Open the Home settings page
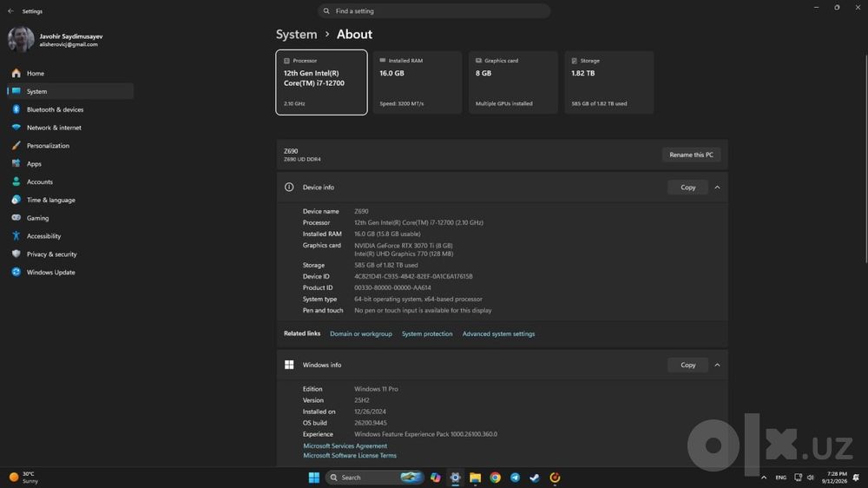Screen dimensions: 868x488 click(x=70, y=73)
